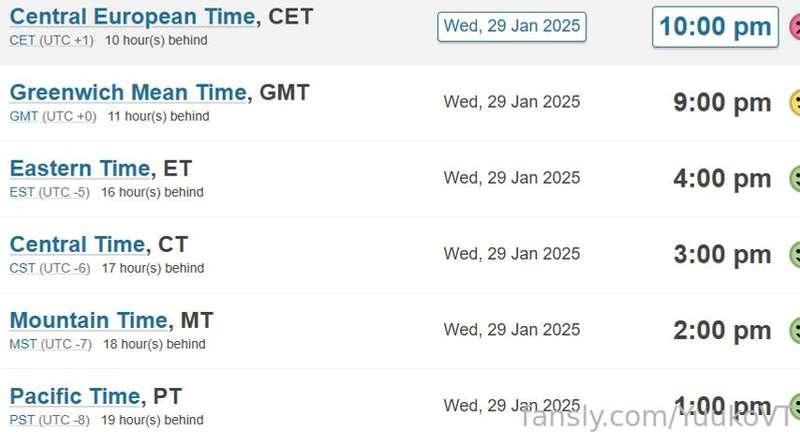Click the CET date box Wed, 29 Jan 2025
The image size is (800, 432).
click(x=512, y=27)
